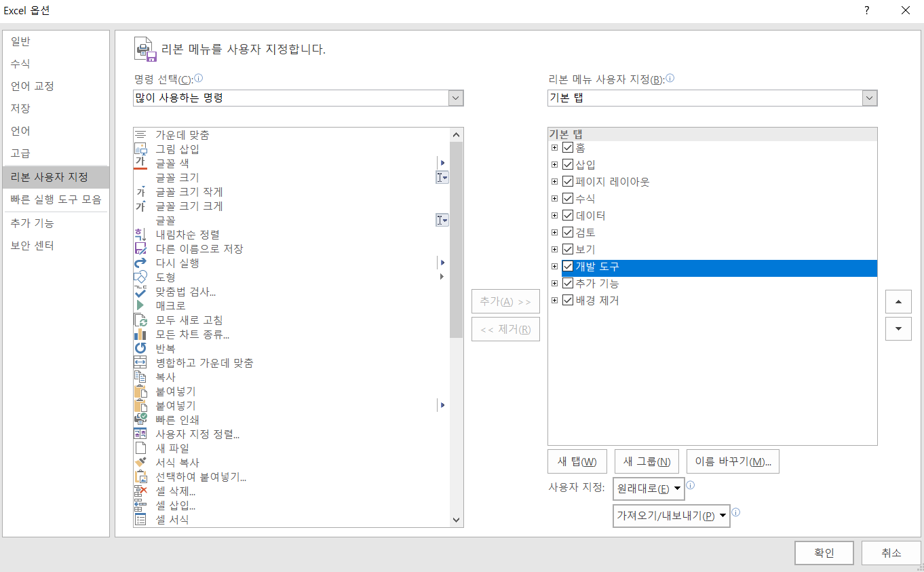Expand the 데이터 tree node
Viewport: 924px width, 572px height.
coord(554,215)
